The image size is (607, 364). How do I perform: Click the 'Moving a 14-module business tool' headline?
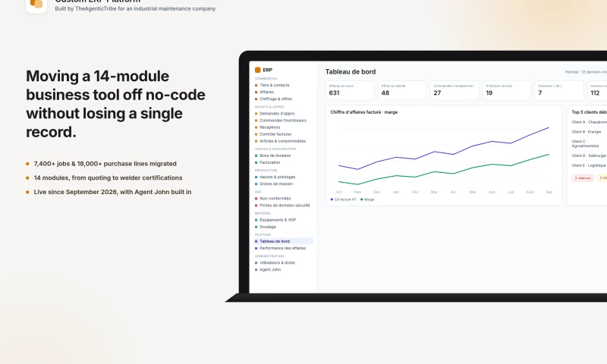click(x=116, y=104)
